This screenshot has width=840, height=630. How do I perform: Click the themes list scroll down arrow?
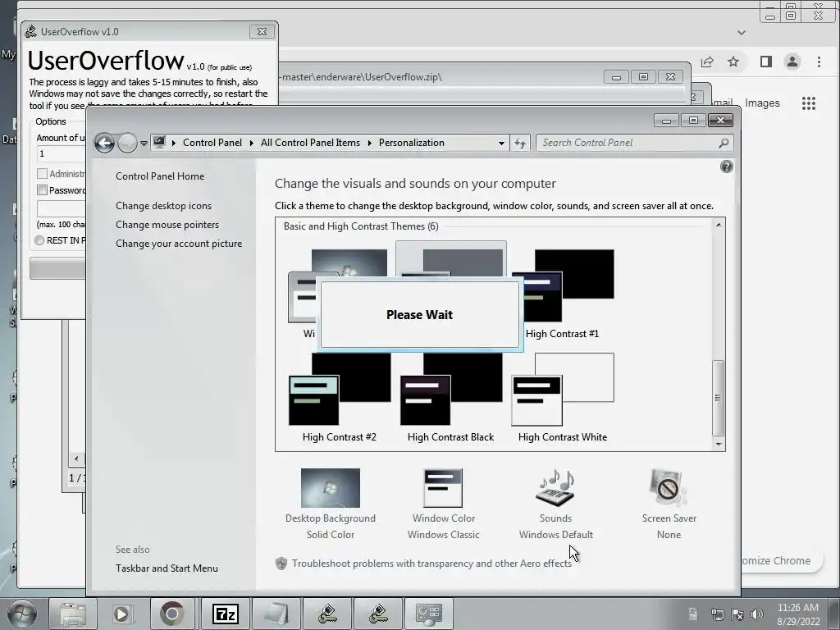coord(719,444)
